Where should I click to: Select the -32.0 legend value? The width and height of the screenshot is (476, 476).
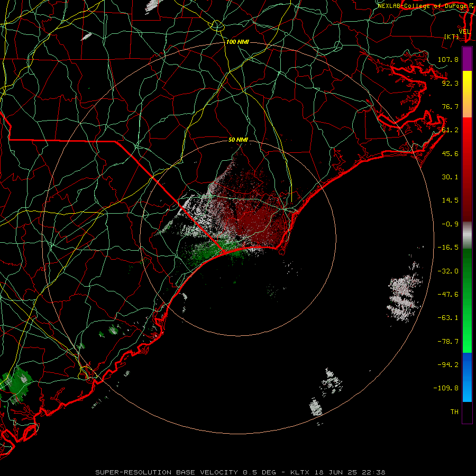(x=448, y=271)
